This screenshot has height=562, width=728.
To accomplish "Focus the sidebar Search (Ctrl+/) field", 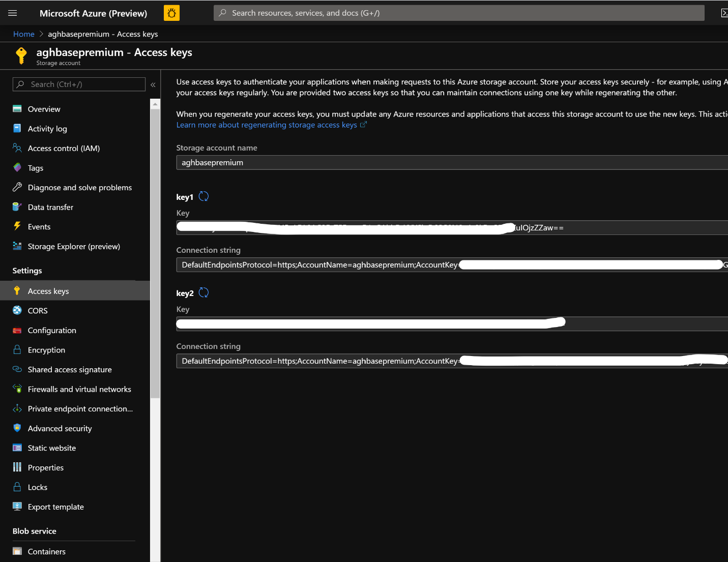I will click(x=79, y=84).
